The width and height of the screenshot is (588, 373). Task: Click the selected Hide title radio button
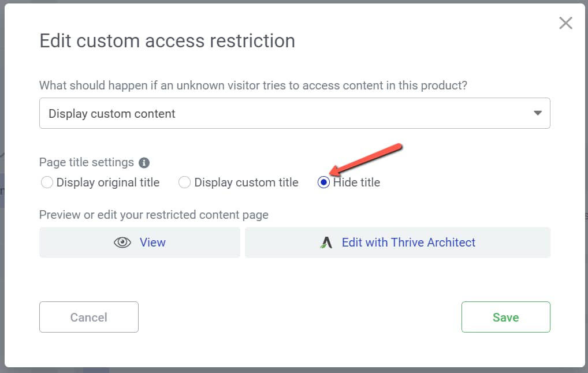click(x=323, y=182)
